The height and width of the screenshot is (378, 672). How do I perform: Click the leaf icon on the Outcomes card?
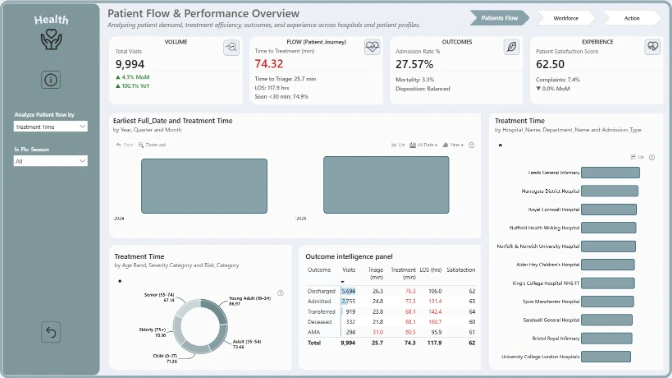511,47
